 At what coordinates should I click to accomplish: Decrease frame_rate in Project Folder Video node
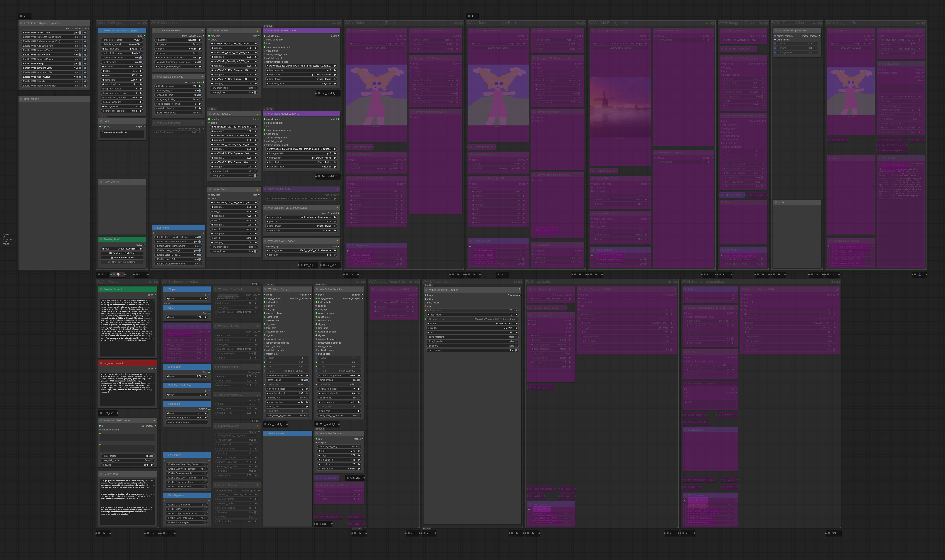point(103,80)
